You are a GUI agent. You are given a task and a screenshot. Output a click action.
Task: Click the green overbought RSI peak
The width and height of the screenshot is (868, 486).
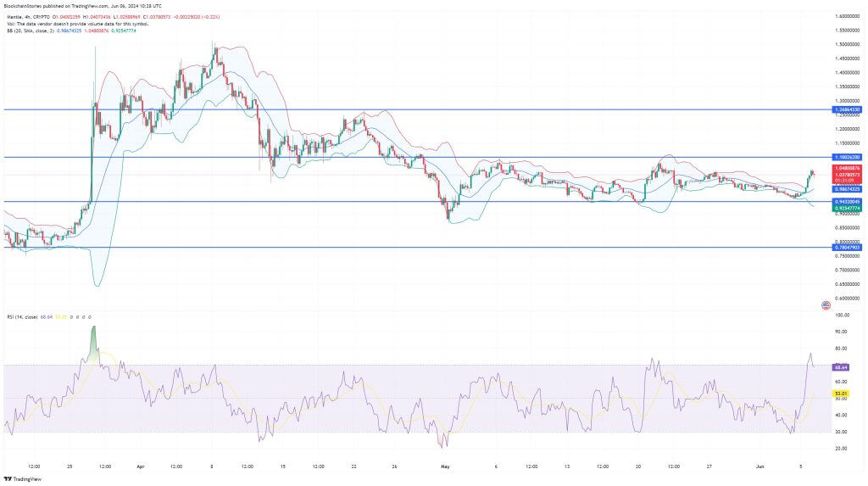tap(93, 338)
